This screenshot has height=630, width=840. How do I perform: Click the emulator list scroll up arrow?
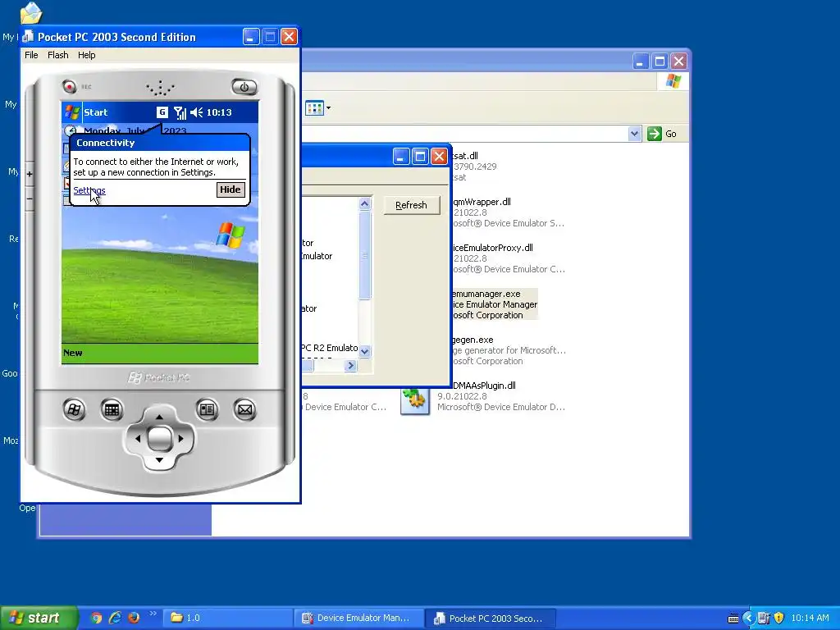(365, 203)
